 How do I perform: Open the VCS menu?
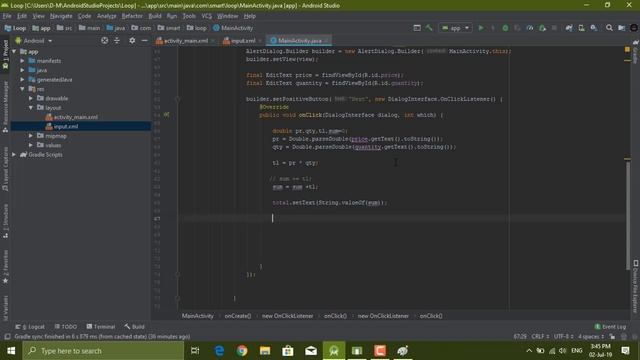(207, 16)
